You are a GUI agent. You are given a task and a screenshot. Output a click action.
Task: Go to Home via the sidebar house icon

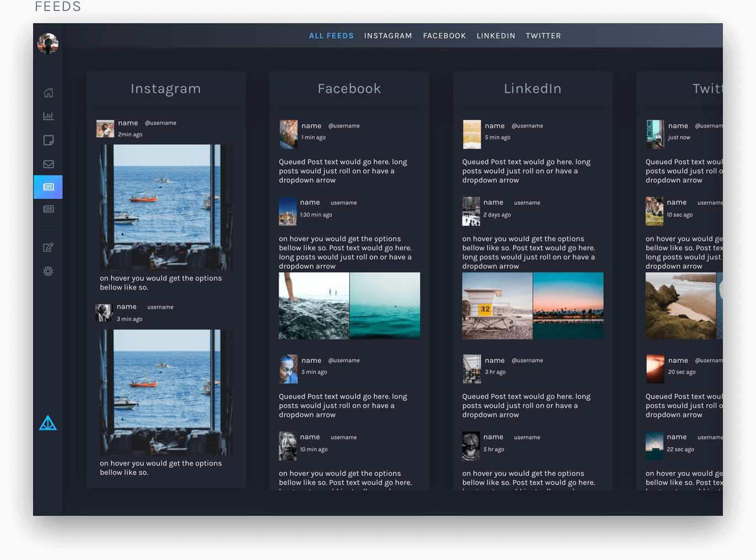coord(49,93)
